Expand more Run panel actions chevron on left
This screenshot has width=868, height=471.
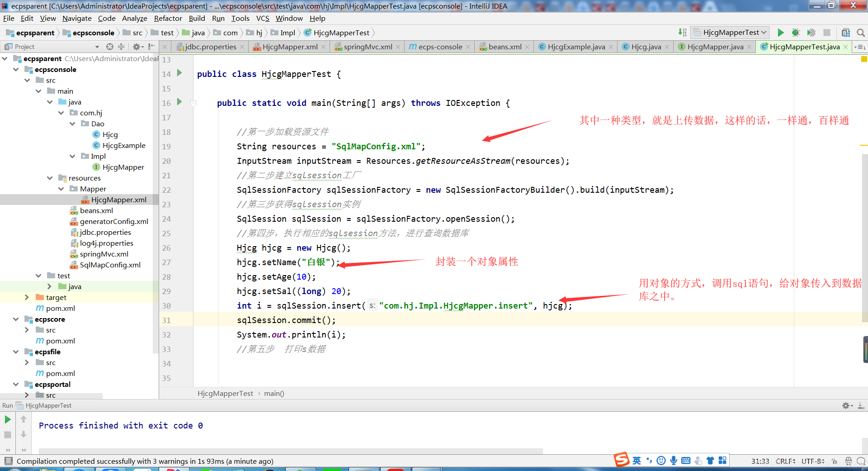tap(8, 450)
